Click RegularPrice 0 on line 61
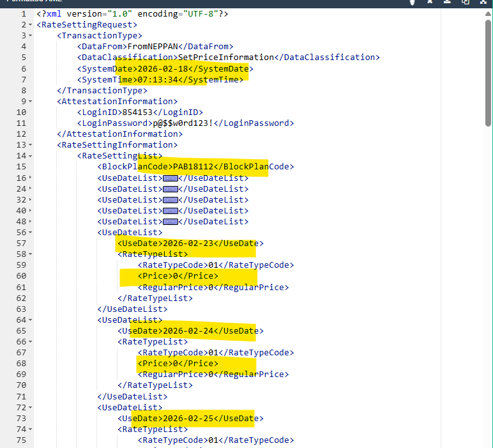Image resolution: width=493 pixels, height=448 pixels. click(x=213, y=287)
